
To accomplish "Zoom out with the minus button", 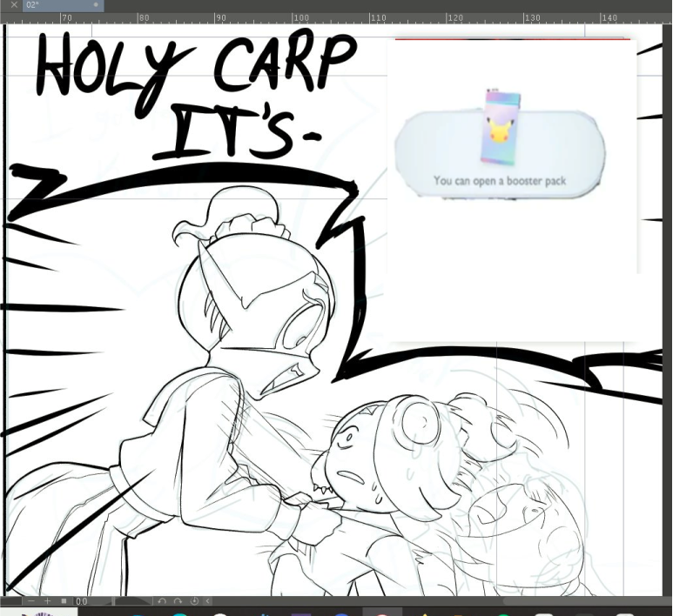I will tap(30, 601).
